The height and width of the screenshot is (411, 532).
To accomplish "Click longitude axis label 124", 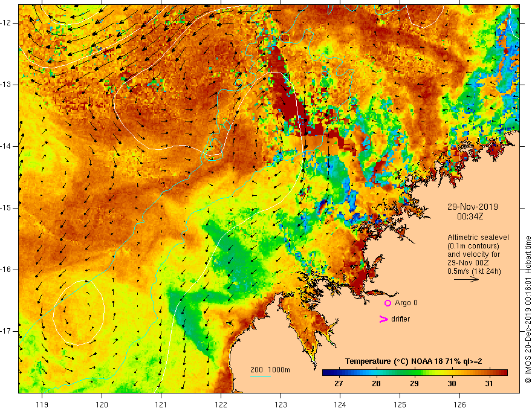I will point(340,404).
